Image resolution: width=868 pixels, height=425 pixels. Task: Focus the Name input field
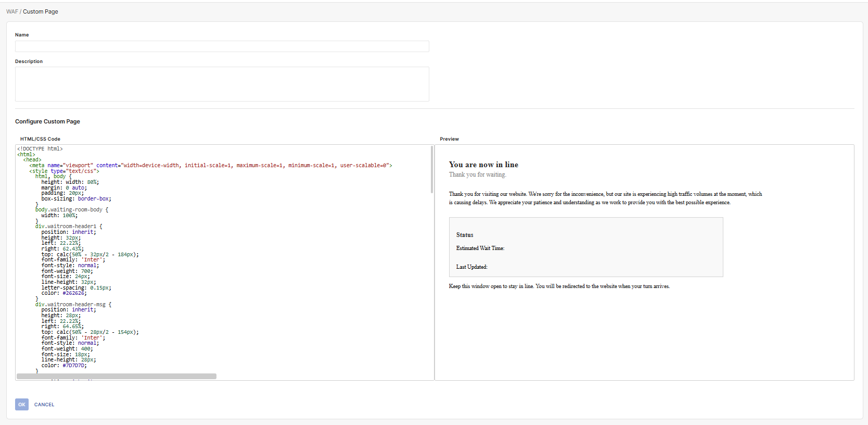pyautogui.click(x=222, y=46)
